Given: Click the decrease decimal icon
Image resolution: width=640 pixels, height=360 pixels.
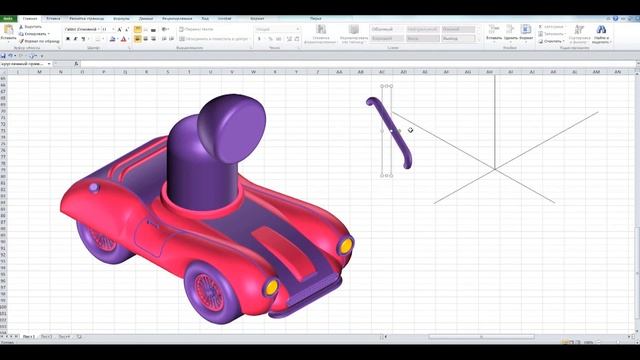Looking at the screenshot, I should (297, 39).
